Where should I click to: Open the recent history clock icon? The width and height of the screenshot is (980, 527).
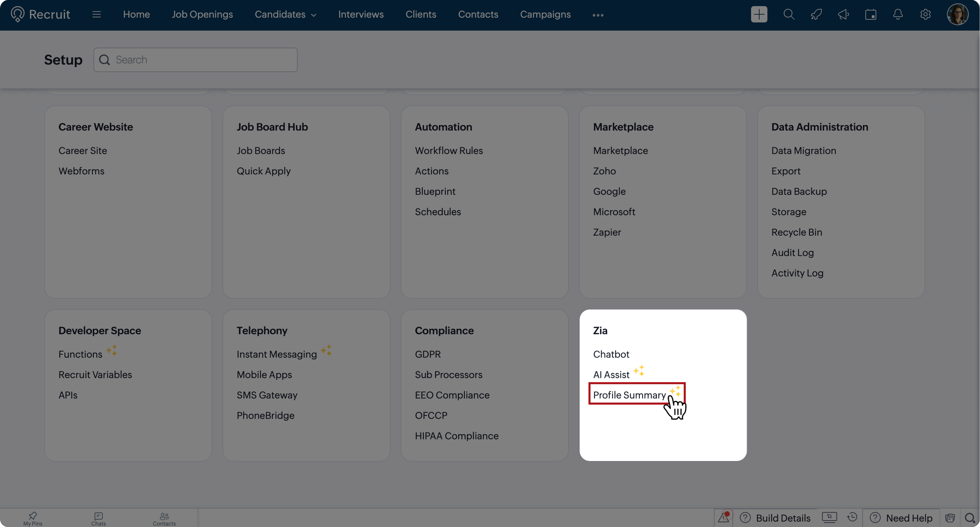[x=852, y=517]
